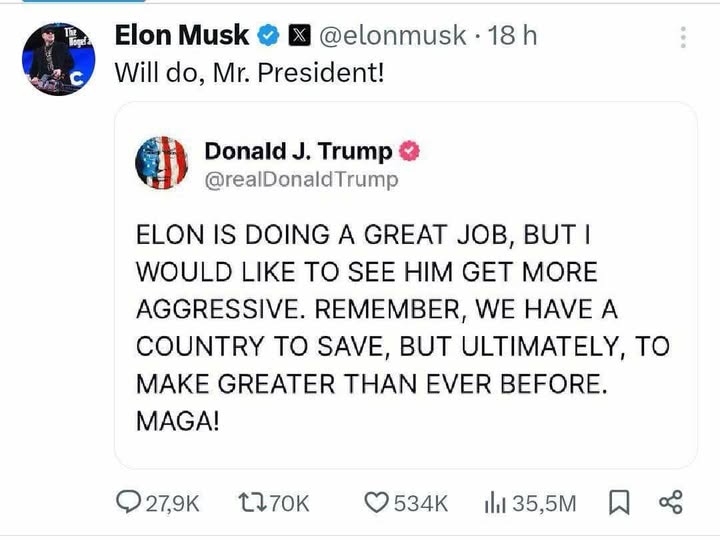The image size is (720, 540).
Task: Open the Donald J. Trump display name
Action: click(298, 151)
